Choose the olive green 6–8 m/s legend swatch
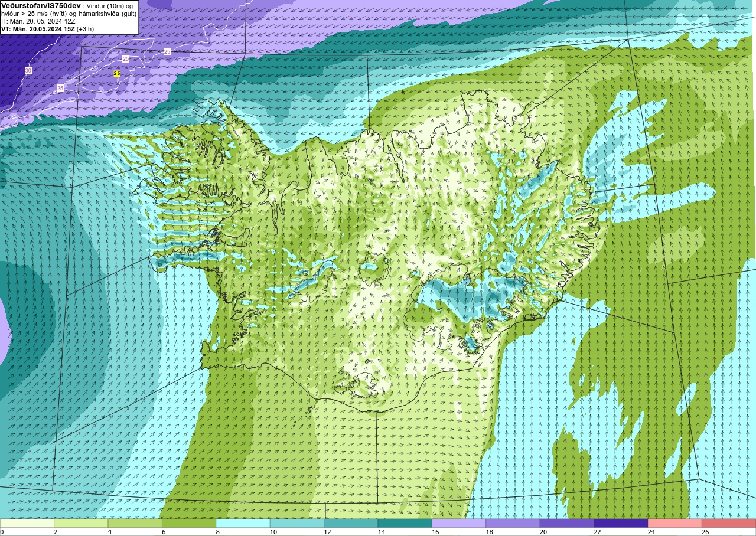756x536 pixels. click(x=189, y=524)
